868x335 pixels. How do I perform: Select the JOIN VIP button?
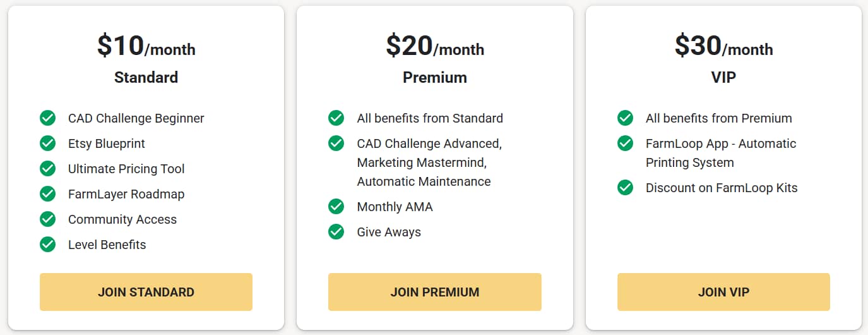point(723,292)
